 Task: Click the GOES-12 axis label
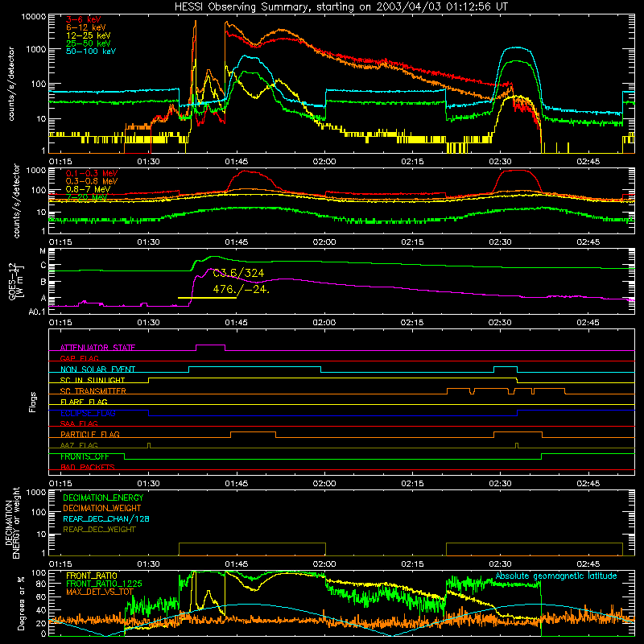pyautogui.click(x=16, y=280)
